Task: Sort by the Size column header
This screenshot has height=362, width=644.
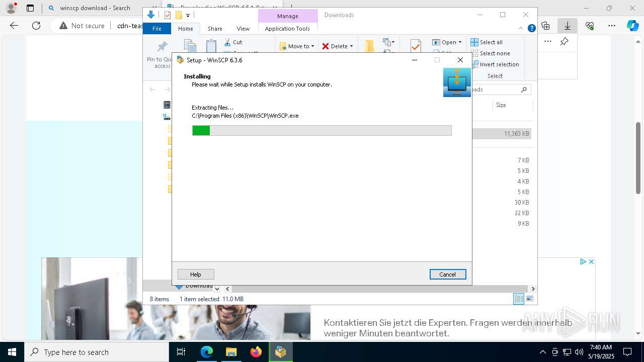Action: (x=501, y=105)
